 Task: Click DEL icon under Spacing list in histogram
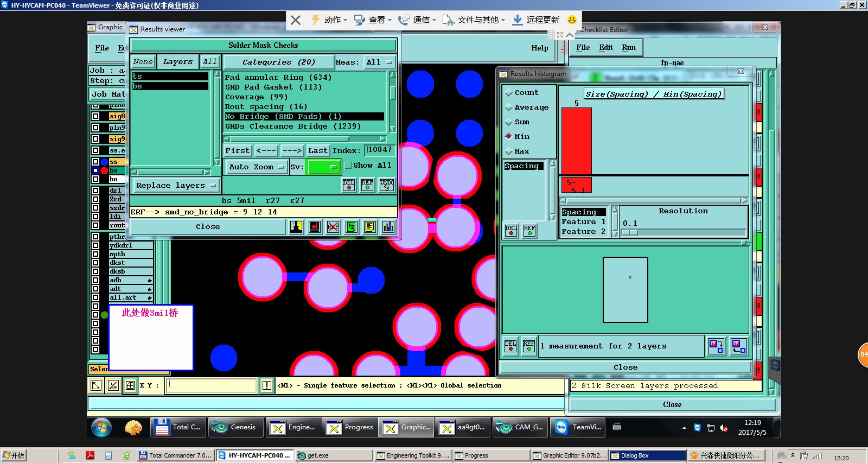(x=511, y=231)
